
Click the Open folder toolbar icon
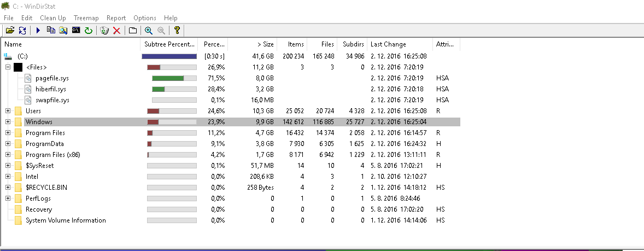coord(10,31)
